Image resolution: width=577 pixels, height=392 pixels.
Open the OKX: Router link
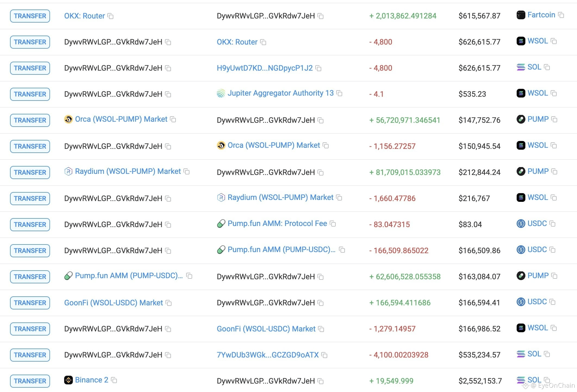point(84,16)
